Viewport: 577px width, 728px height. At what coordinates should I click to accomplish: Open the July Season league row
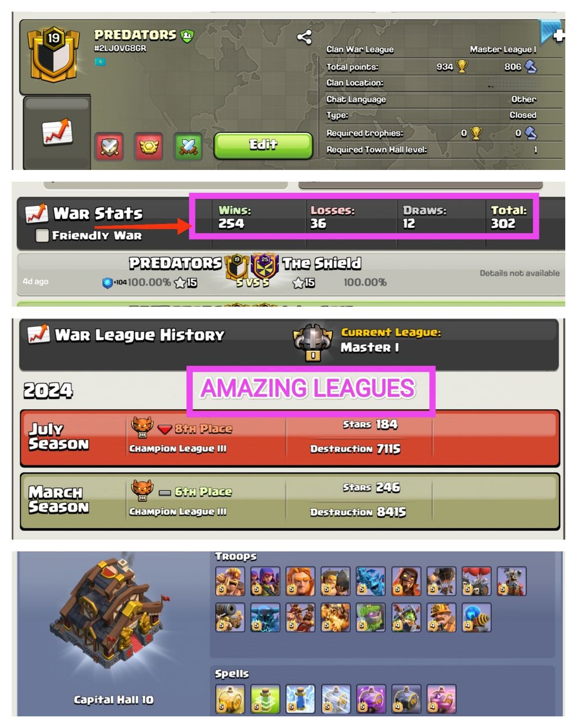(x=290, y=438)
